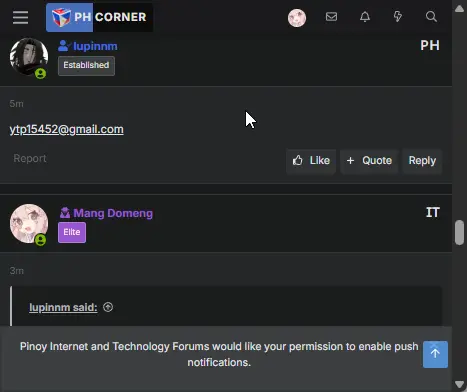Click the blue scroll-to-top arrow button

pyautogui.click(x=435, y=354)
